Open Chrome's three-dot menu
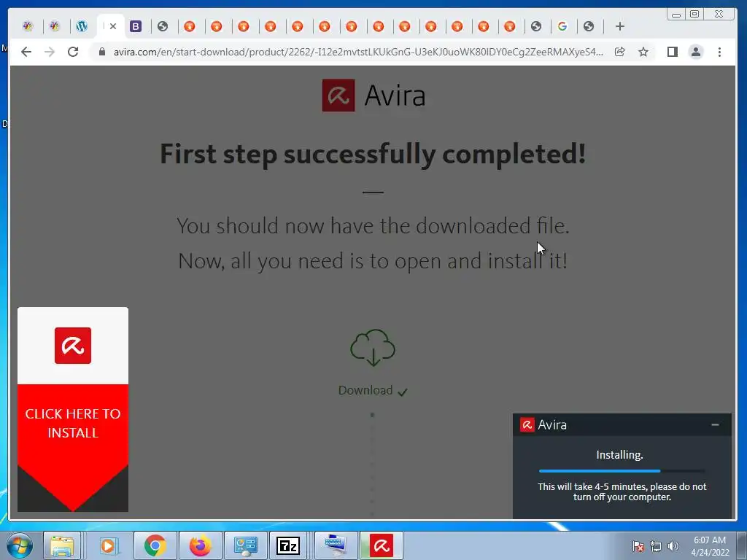Viewport: 747px width, 560px height. pyautogui.click(x=719, y=52)
